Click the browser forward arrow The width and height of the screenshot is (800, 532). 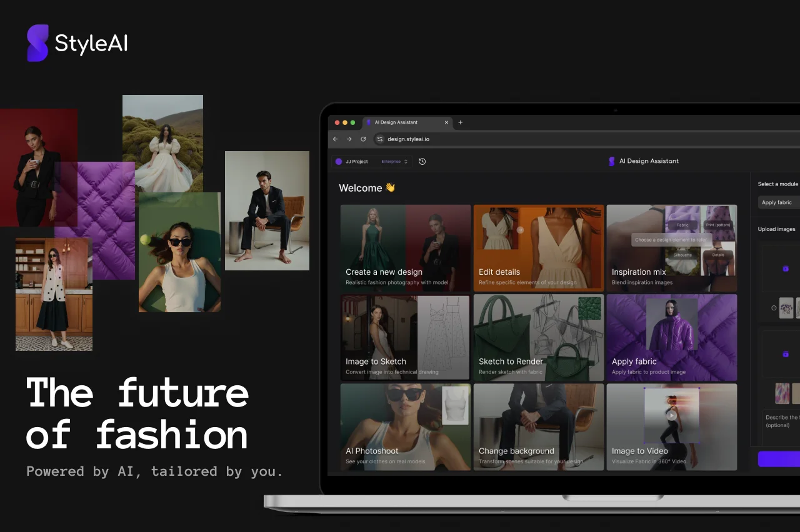click(349, 139)
